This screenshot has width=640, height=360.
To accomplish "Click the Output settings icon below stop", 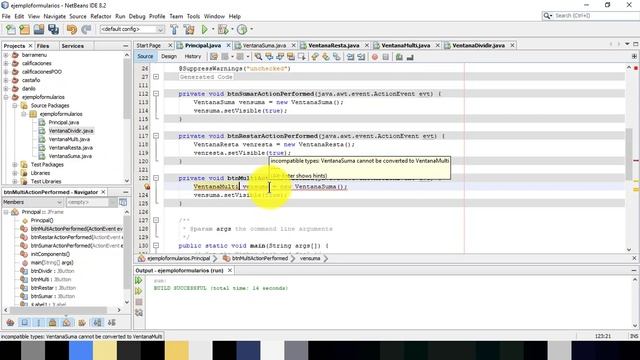I will point(139,313).
